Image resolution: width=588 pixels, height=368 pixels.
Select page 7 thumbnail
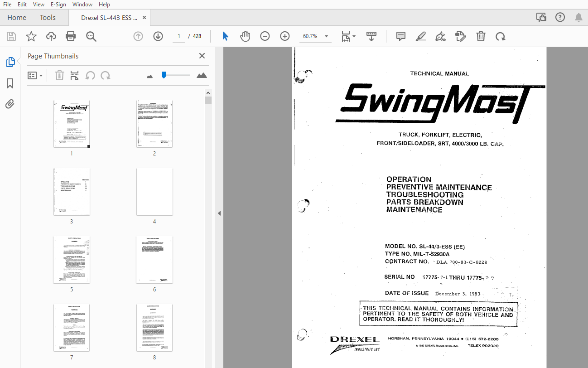click(72, 327)
